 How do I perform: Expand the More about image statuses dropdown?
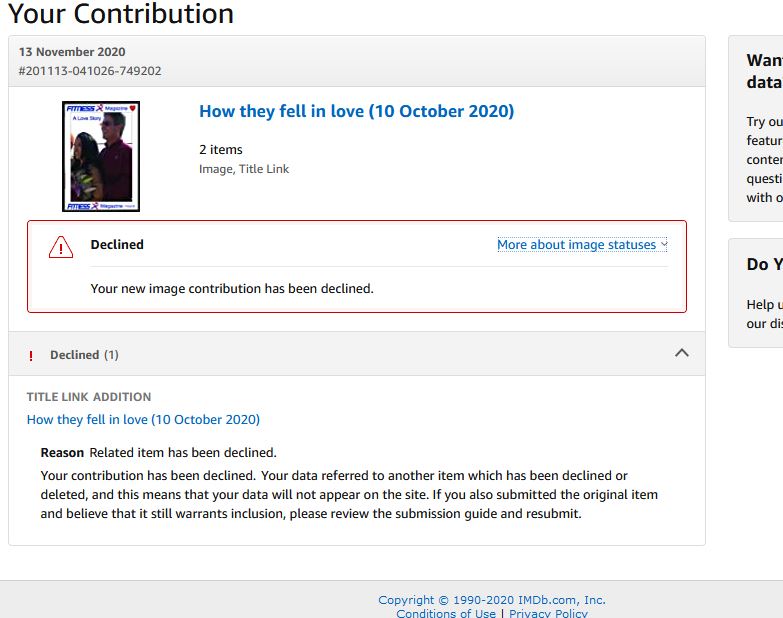pyautogui.click(x=581, y=245)
